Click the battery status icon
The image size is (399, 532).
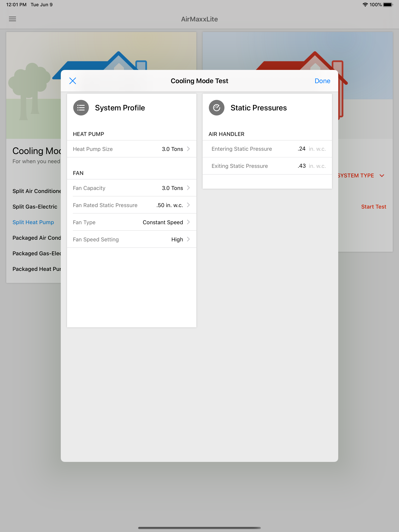coord(388,4)
